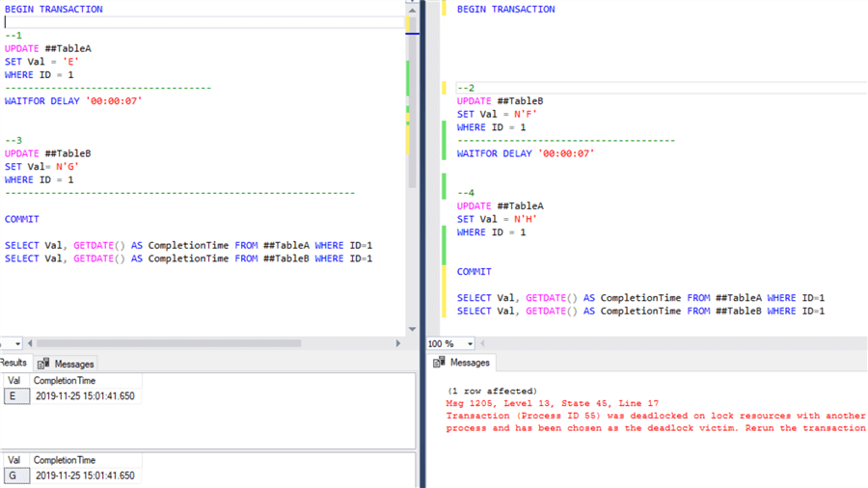This screenshot has width=868, height=488.
Task: Open the zoom dropdown arrow in left pane
Action: coord(17,344)
